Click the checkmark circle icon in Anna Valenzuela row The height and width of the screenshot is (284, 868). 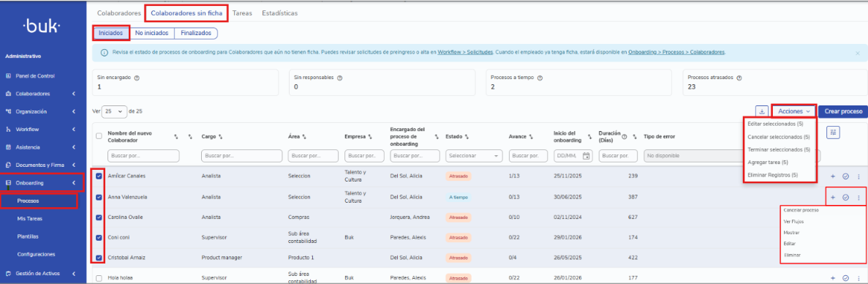point(845,197)
